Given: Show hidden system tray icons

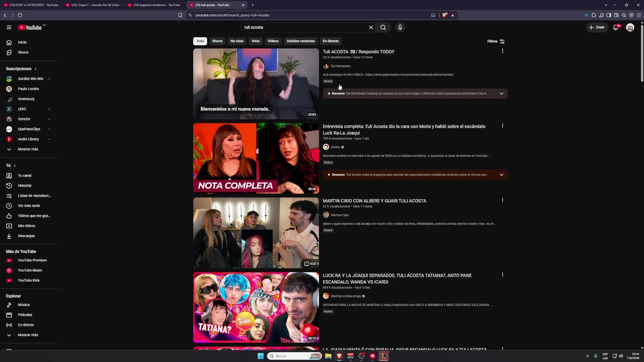Looking at the screenshot, I should click(x=587, y=356).
